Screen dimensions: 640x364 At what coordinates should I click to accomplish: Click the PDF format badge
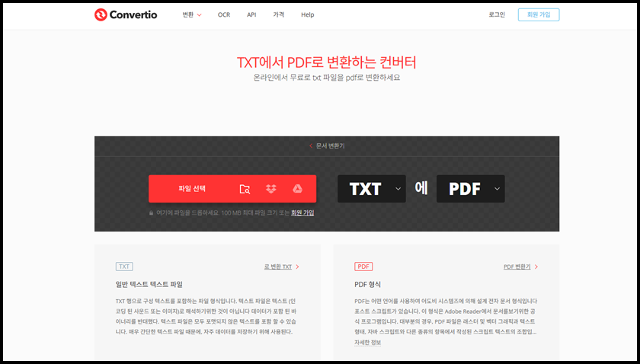click(x=363, y=267)
